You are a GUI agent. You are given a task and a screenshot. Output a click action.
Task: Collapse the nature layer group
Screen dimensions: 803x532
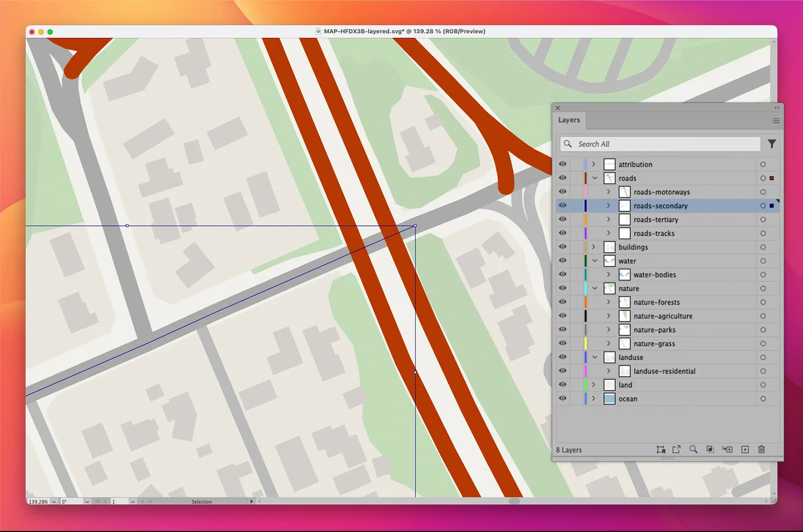[595, 289]
